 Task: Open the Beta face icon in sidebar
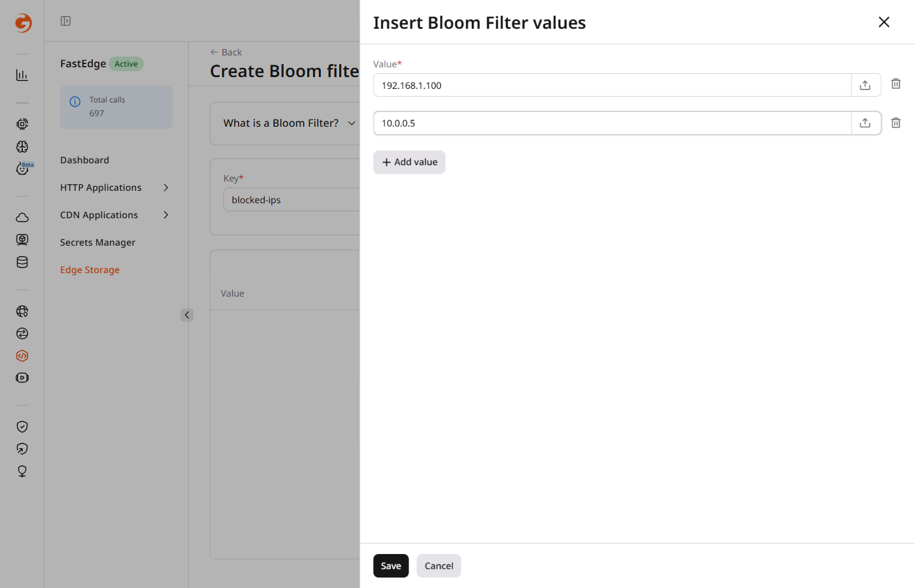pyautogui.click(x=22, y=169)
